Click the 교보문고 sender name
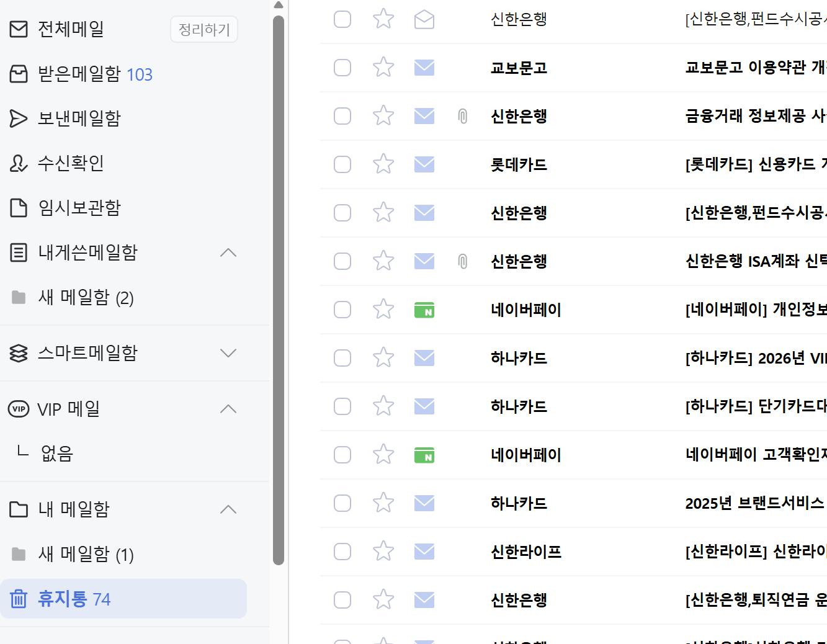The image size is (827, 644). click(x=519, y=68)
